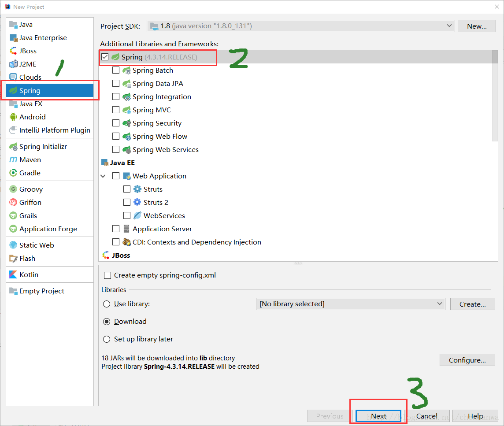
Task: Select the Android robot icon
Action: (x=13, y=117)
